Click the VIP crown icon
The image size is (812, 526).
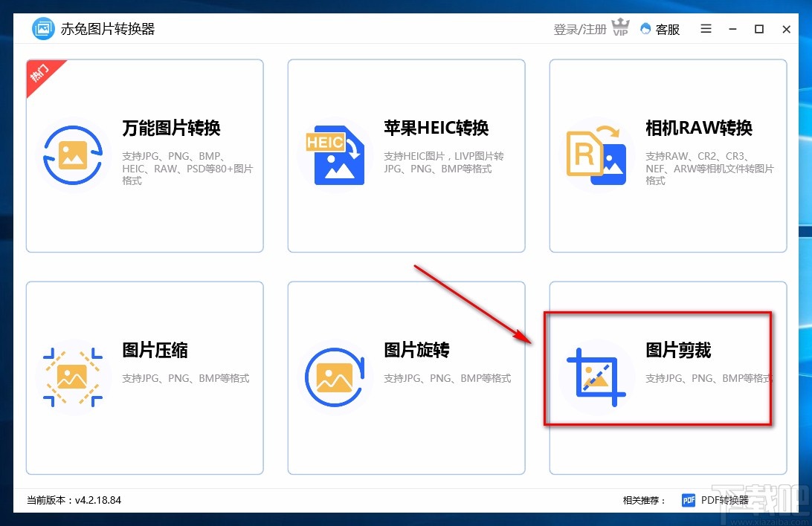[620, 27]
